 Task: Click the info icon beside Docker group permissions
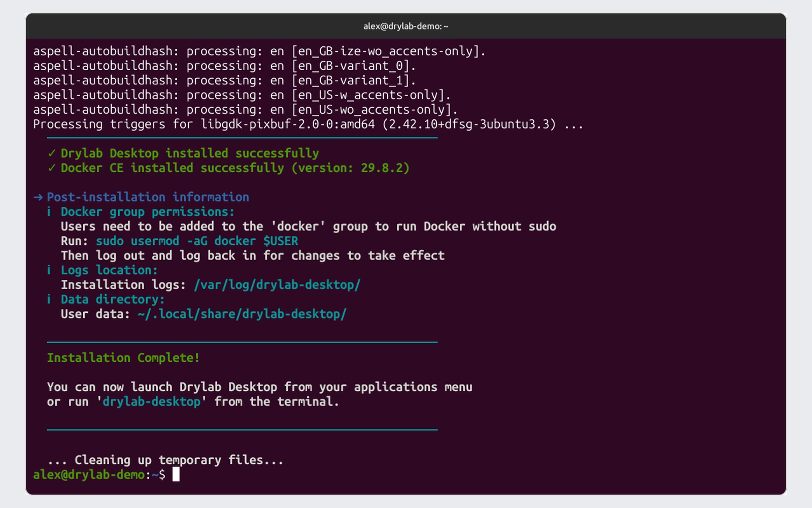(49, 212)
